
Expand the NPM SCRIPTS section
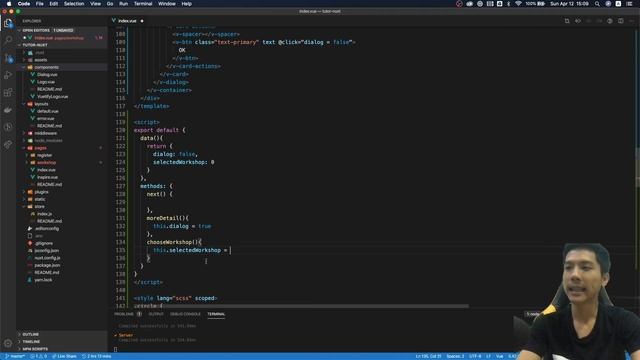coord(19,349)
